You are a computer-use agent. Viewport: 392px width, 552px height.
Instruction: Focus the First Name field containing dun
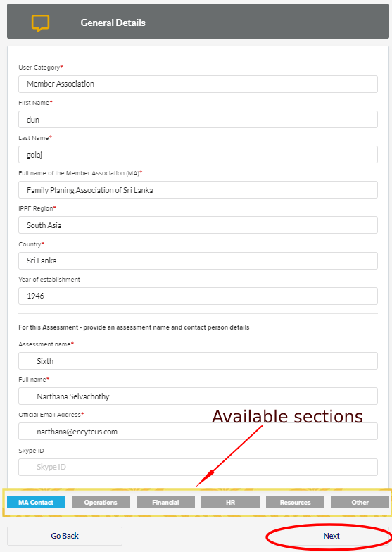198,120
